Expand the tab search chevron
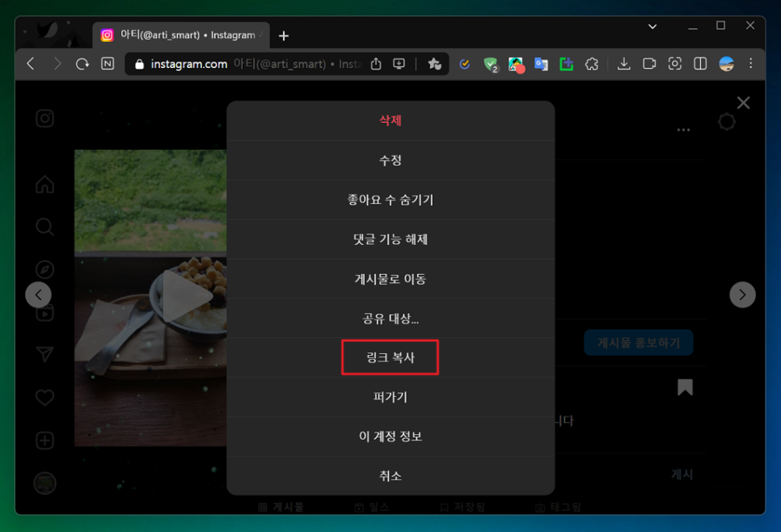Image resolution: width=781 pixels, height=532 pixels. (x=652, y=27)
